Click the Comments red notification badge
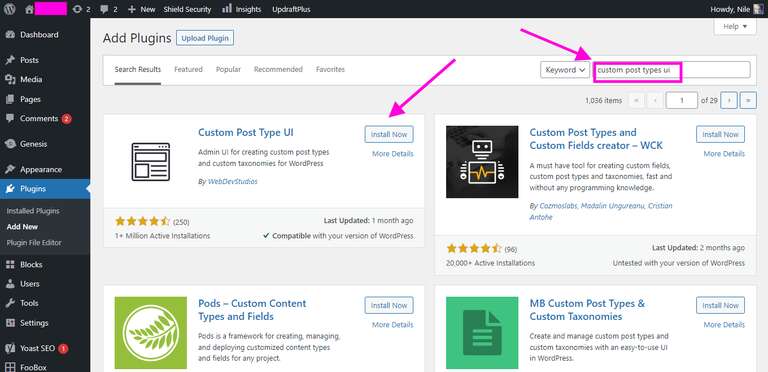 (67, 118)
